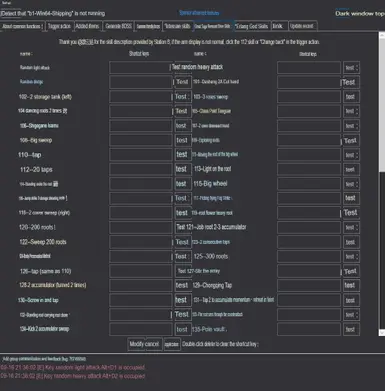The image size is (385, 391).
Task: Select the shortcut field for 125-300 roots
Action: click(309, 256)
